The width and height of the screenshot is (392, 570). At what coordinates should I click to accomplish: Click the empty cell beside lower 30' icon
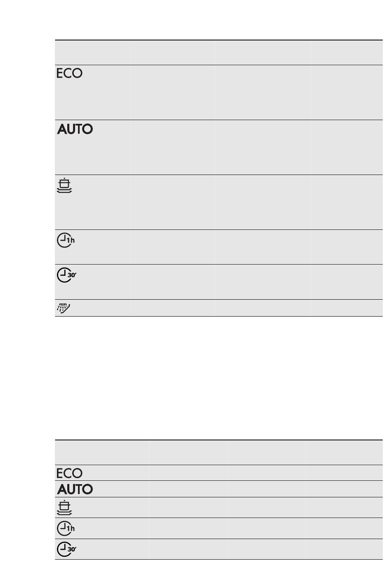188,549
